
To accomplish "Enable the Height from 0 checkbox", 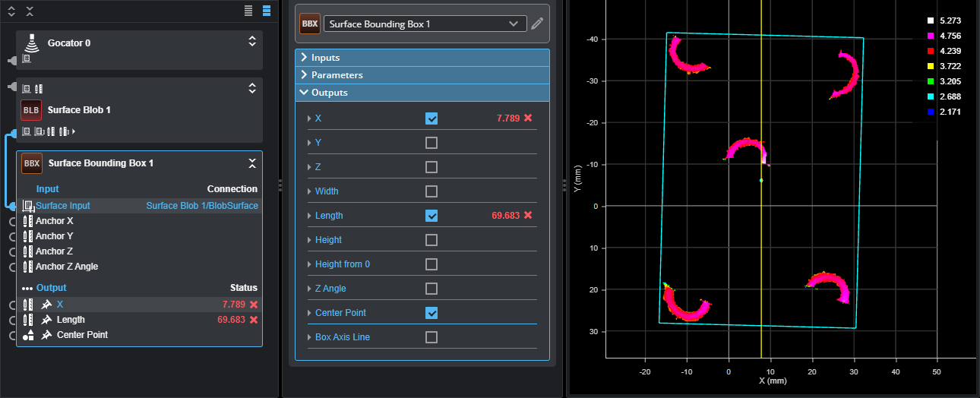I will click(432, 264).
